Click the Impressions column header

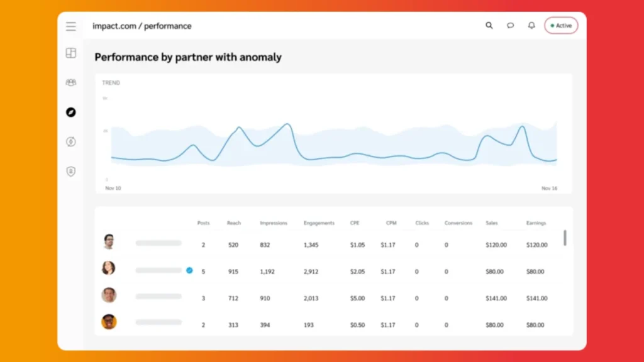(x=274, y=223)
